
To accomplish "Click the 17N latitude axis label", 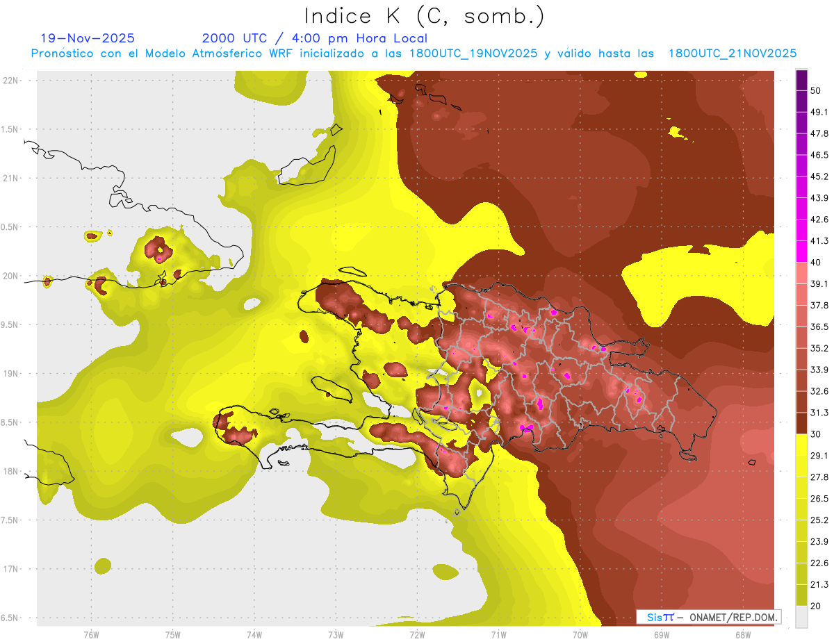I will click(x=11, y=569).
